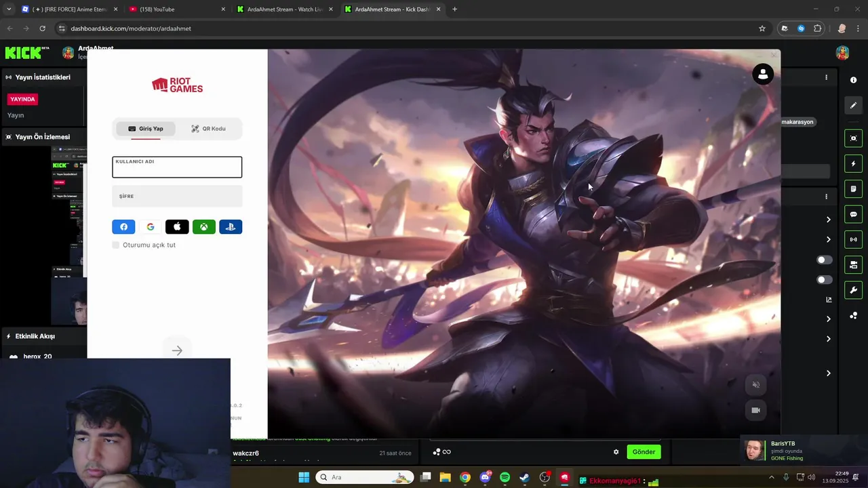868x488 pixels.
Task: Open chat settings gear beside the Gönder button
Action: tap(616, 452)
